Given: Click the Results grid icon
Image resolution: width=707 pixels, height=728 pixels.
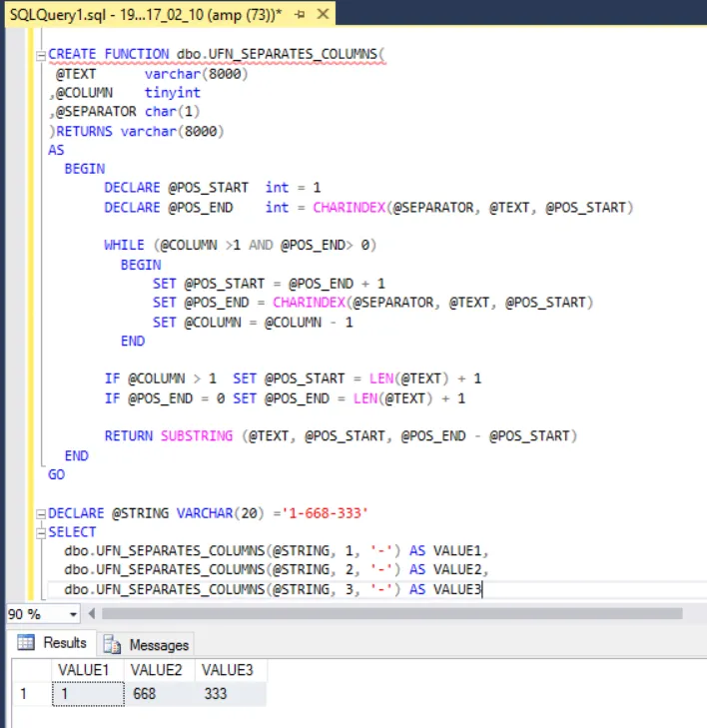Looking at the screenshot, I should 26,642.
